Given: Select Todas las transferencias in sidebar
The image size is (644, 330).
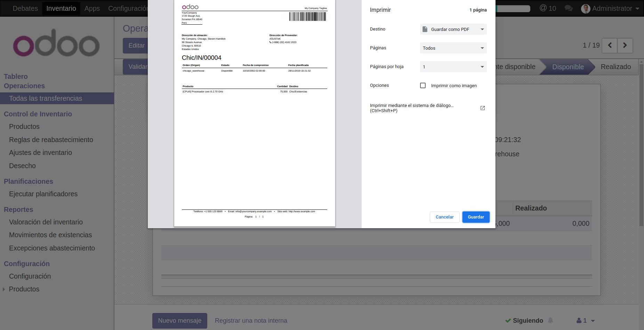Looking at the screenshot, I should tap(46, 98).
